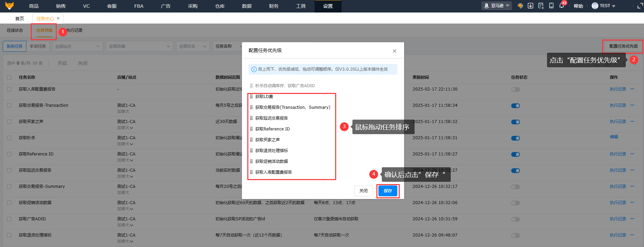Screen dimensions: 644x247
Task: Switch to the 执行记录 tab
Action: [74, 30]
